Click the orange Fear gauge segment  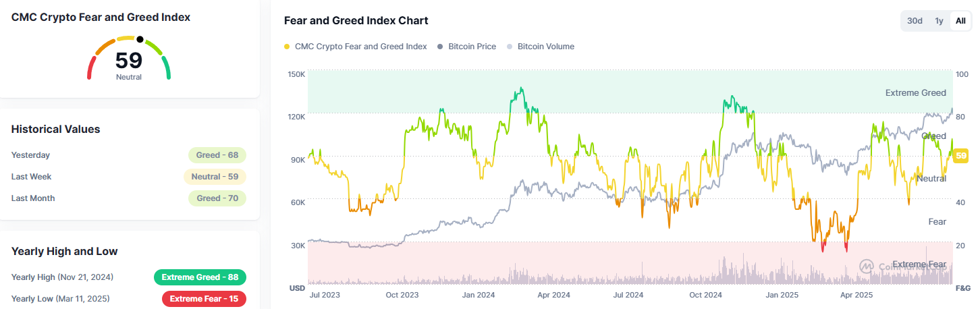pyautogui.click(x=105, y=47)
